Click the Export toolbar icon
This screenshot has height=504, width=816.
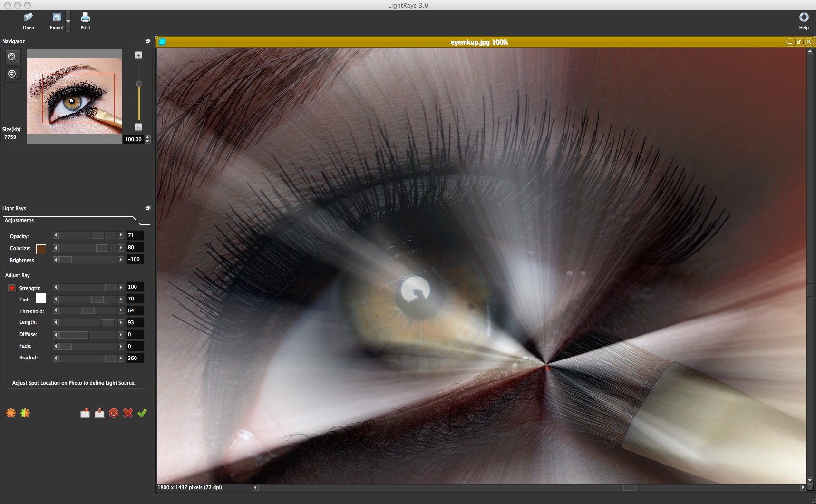coord(57,21)
